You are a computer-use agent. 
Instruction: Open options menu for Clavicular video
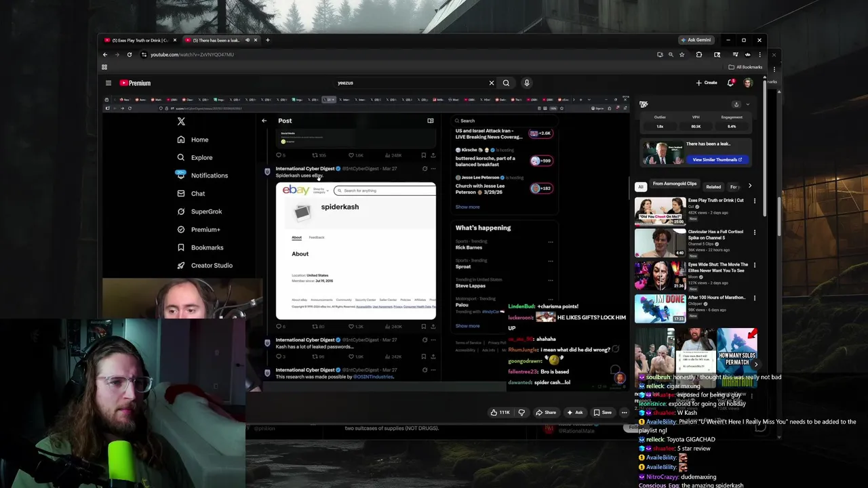pyautogui.click(x=755, y=232)
